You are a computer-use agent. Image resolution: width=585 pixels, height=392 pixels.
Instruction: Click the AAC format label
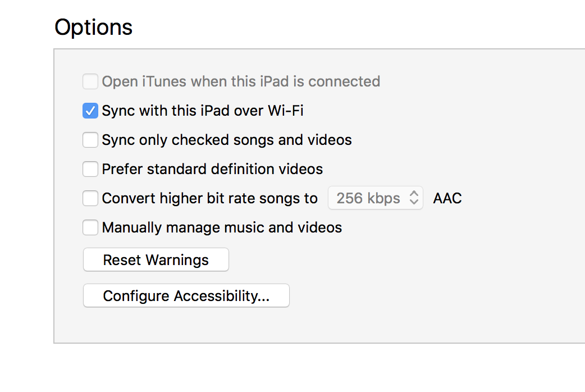click(447, 198)
